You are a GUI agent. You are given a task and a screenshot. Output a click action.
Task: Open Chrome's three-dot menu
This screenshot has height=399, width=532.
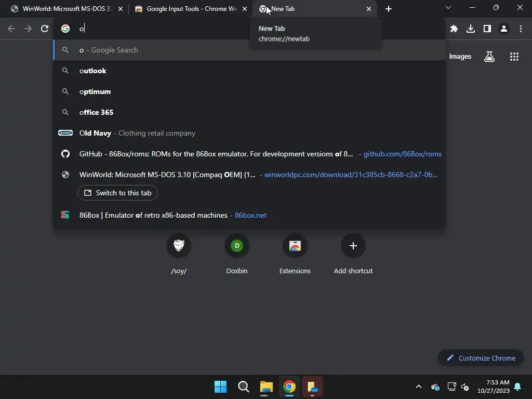coord(521,29)
